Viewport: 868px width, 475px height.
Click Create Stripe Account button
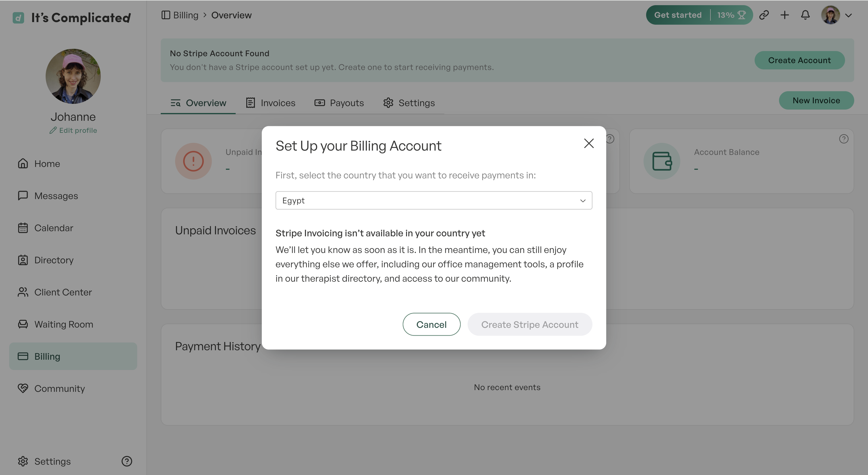530,324
